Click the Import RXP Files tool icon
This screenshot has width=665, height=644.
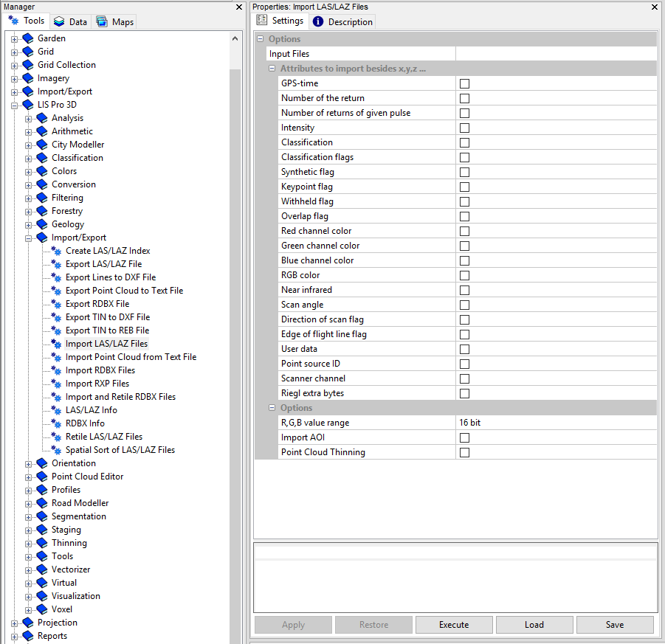click(56, 384)
